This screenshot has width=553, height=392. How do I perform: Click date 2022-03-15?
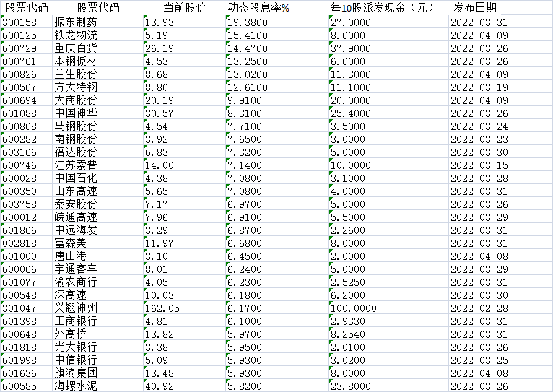[x=479, y=165]
